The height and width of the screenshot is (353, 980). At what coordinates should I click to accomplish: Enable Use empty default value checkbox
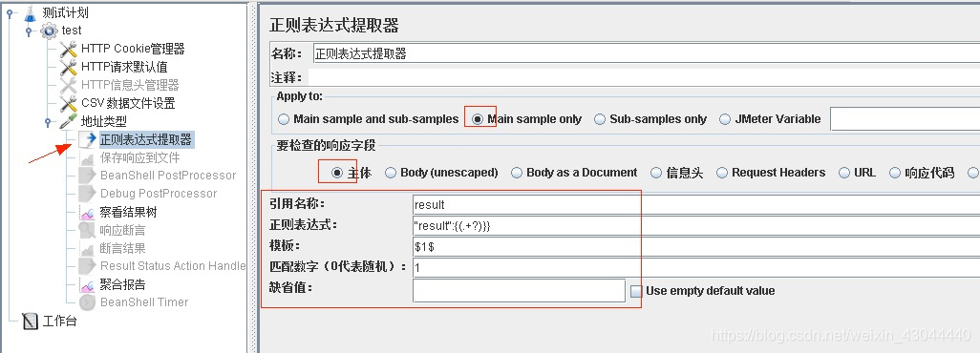coord(636,291)
